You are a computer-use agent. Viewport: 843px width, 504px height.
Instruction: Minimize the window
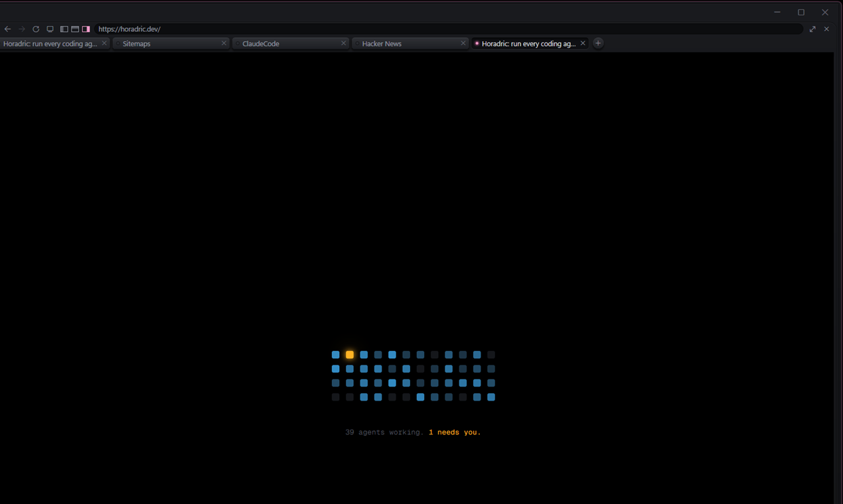[777, 12]
